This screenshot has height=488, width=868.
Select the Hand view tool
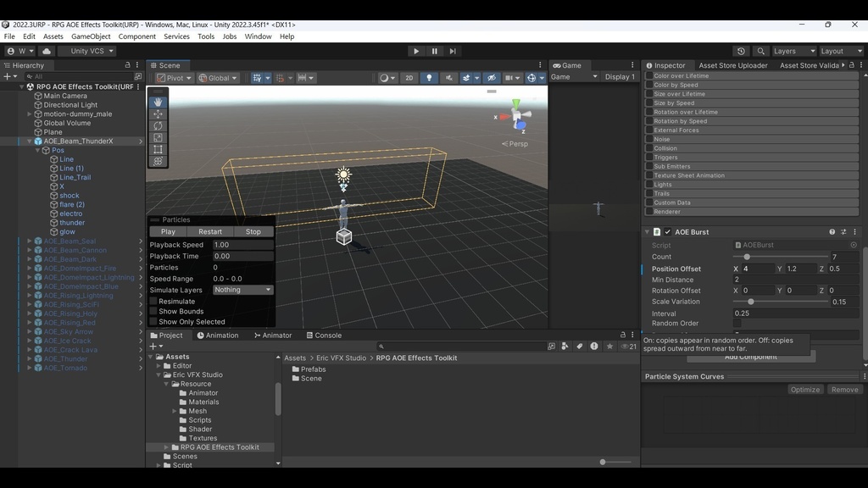pos(158,102)
